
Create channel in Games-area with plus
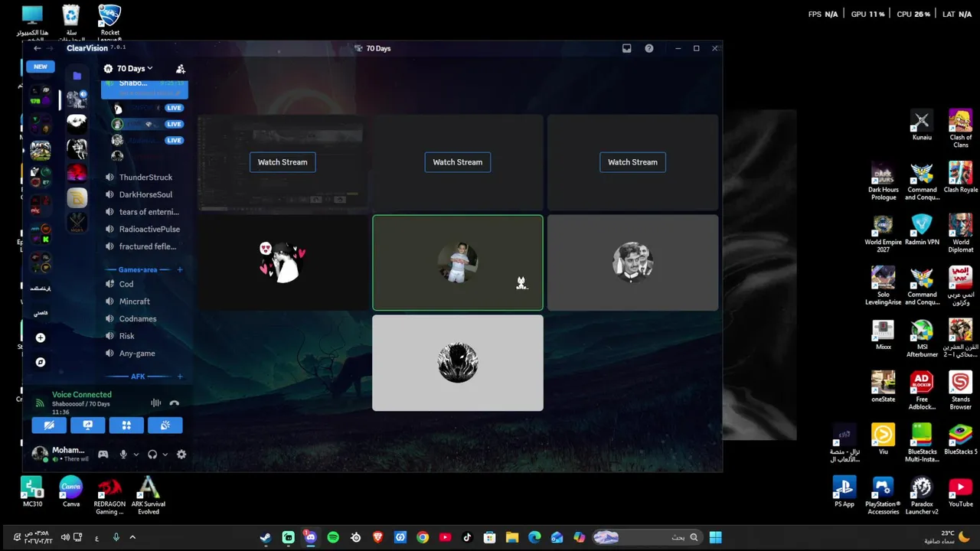(x=180, y=269)
